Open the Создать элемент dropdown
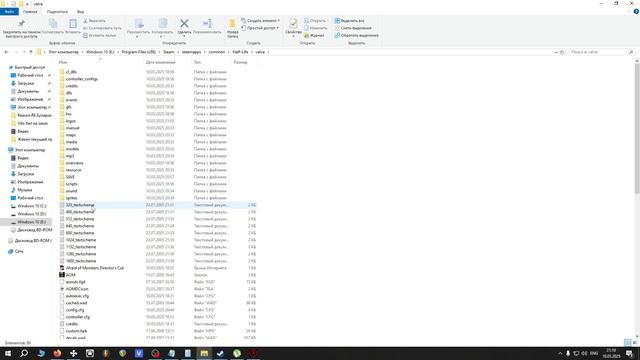Viewport: 640px width, 360px height. point(260,21)
